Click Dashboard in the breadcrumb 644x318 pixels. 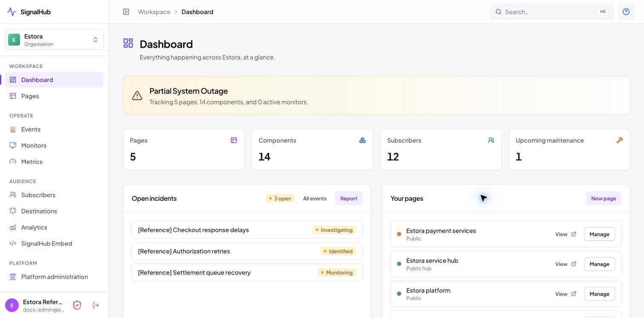[197, 12]
